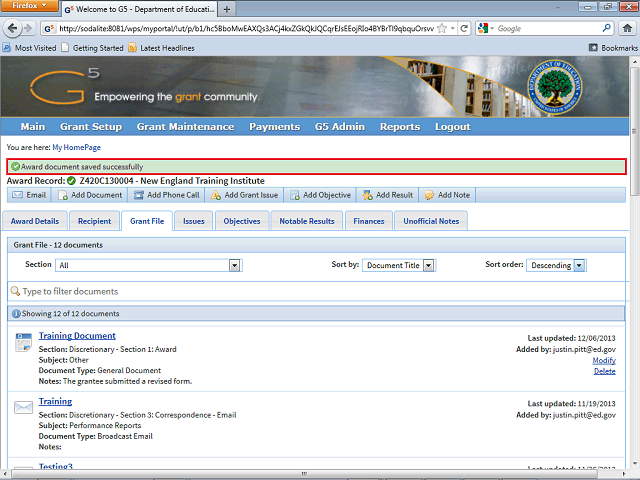
Task: Click Add Grant Issue toolbar button
Action: [244, 195]
